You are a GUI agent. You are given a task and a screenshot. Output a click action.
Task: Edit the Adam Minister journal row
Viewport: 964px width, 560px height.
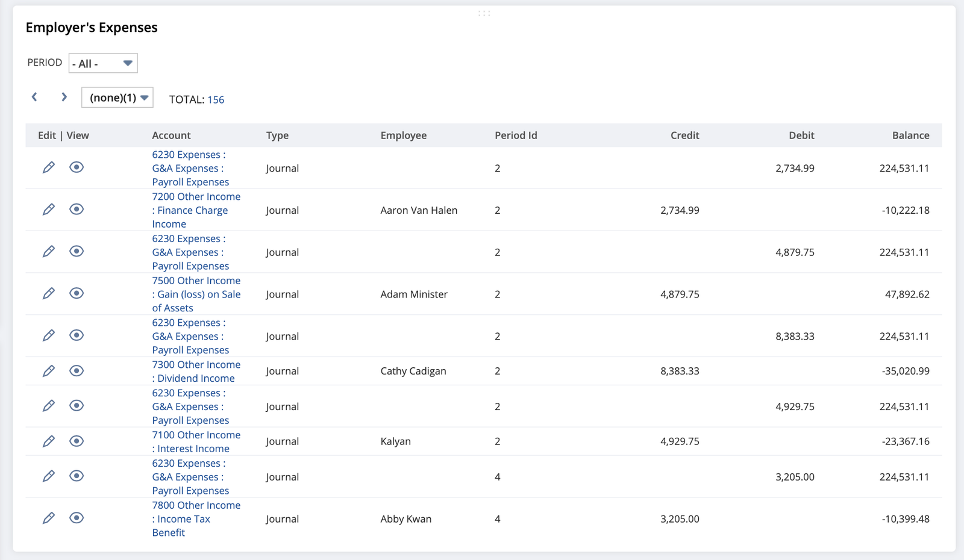click(x=49, y=293)
